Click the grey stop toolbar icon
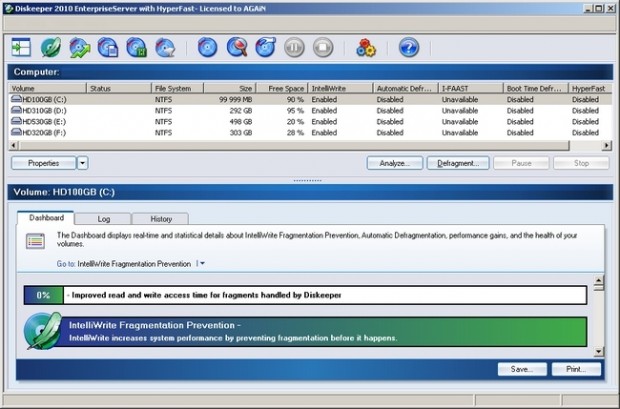This screenshot has height=409, width=620. (323, 47)
